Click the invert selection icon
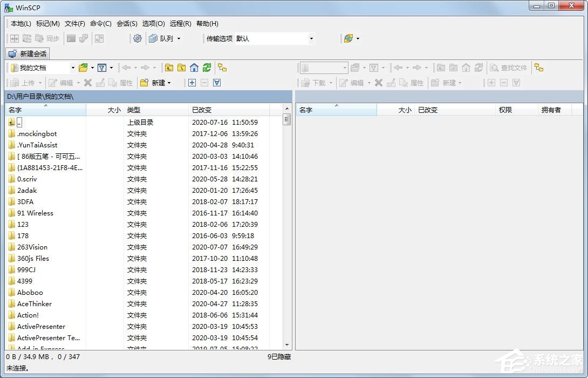Viewport: 588px width, 378px height. pos(217,83)
